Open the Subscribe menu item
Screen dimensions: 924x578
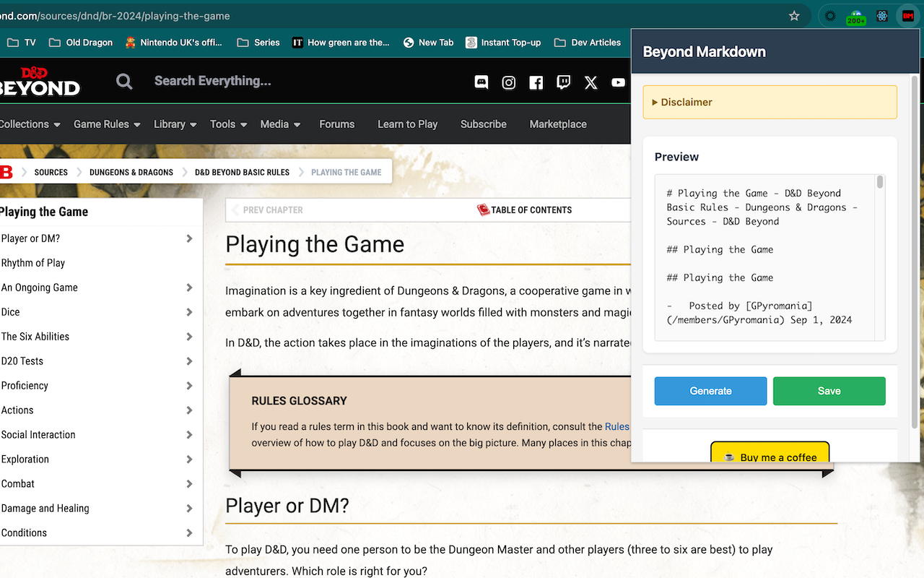[x=484, y=124]
